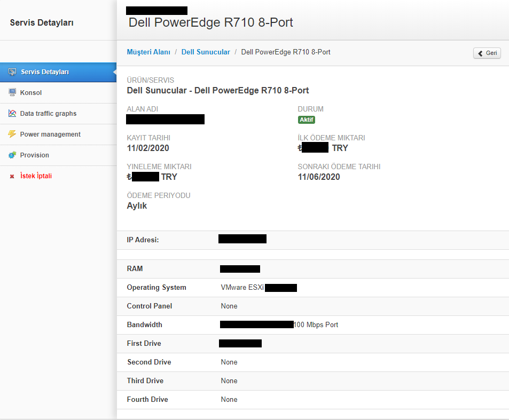
Task: Click the First Drive label
Action: pyautogui.click(x=144, y=344)
